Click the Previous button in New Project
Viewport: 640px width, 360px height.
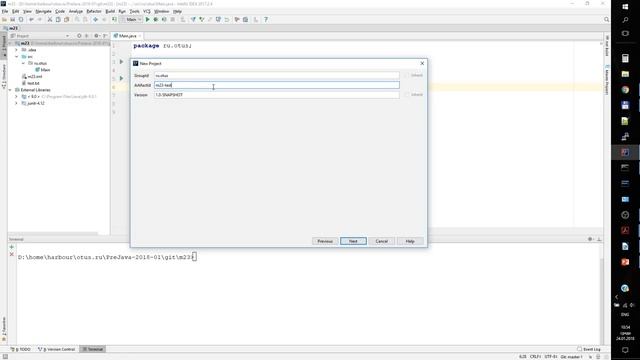coord(325,241)
